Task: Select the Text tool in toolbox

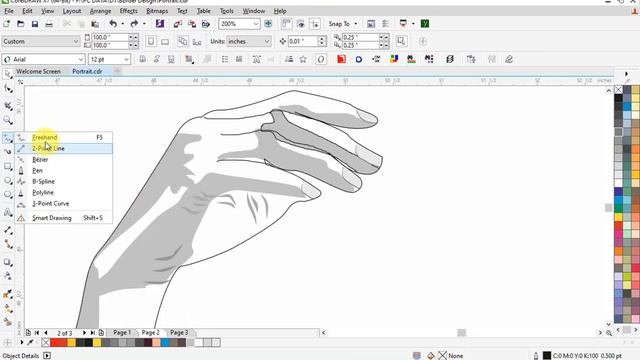Action: (8, 212)
